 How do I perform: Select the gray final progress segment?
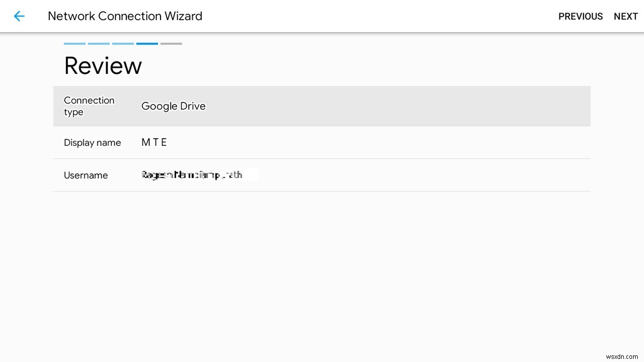pyautogui.click(x=171, y=44)
